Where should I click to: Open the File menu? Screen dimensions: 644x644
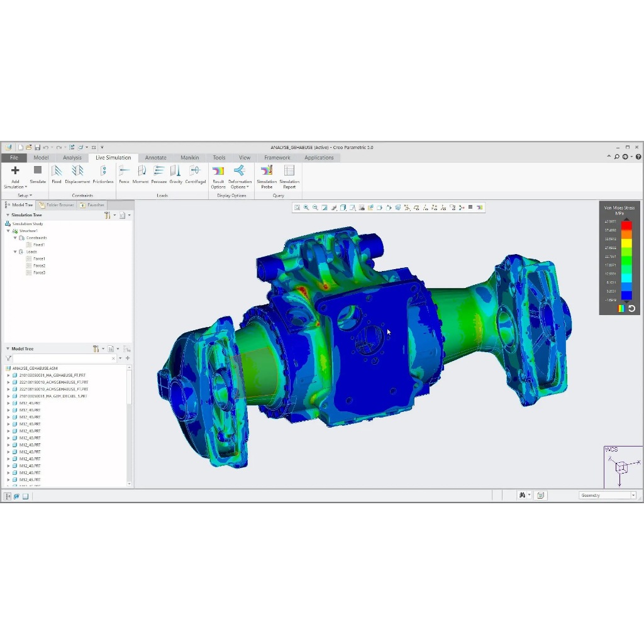point(14,158)
